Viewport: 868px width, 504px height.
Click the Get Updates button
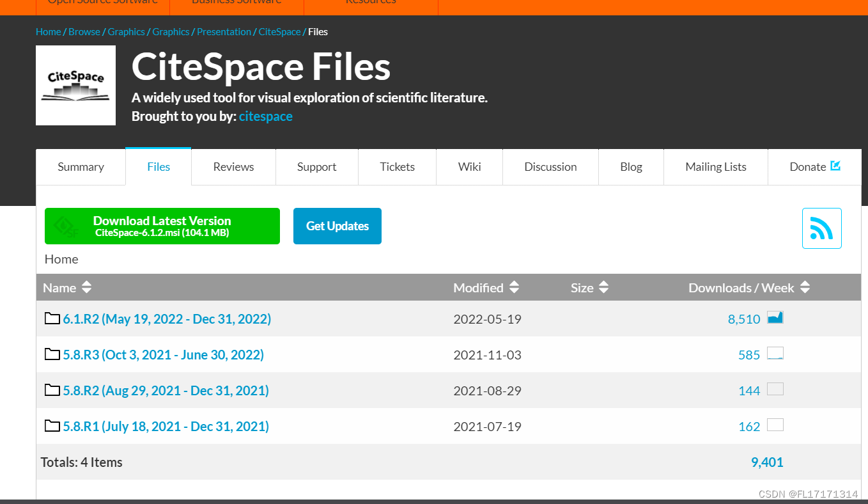click(x=337, y=226)
